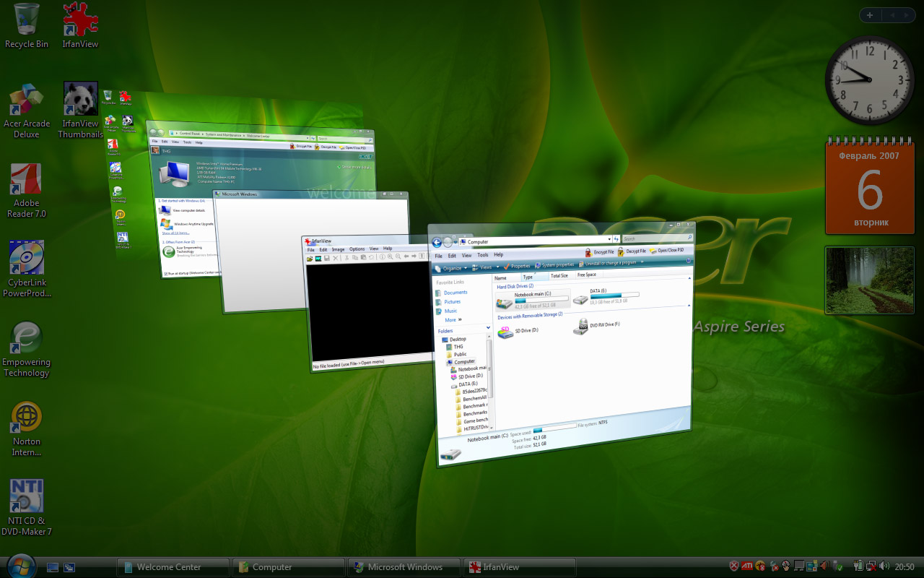Open Tools menu in Computer window

click(x=483, y=255)
